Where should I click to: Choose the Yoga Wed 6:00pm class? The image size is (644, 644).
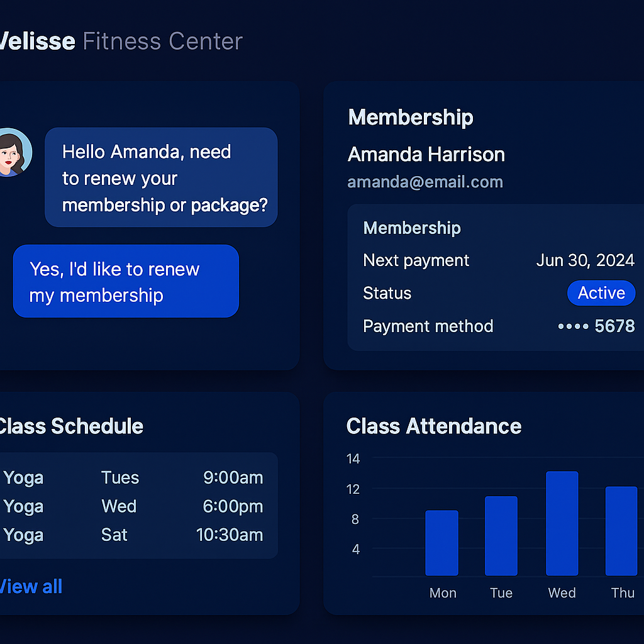[x=133, y=506]
